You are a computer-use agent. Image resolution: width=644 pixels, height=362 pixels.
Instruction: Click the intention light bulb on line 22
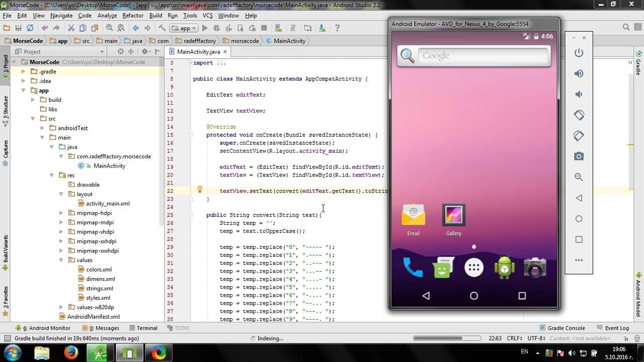tap(200, 190)
